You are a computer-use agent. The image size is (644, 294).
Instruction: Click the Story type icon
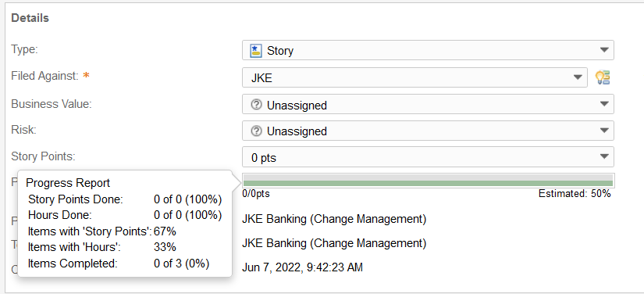click(256, 51)
